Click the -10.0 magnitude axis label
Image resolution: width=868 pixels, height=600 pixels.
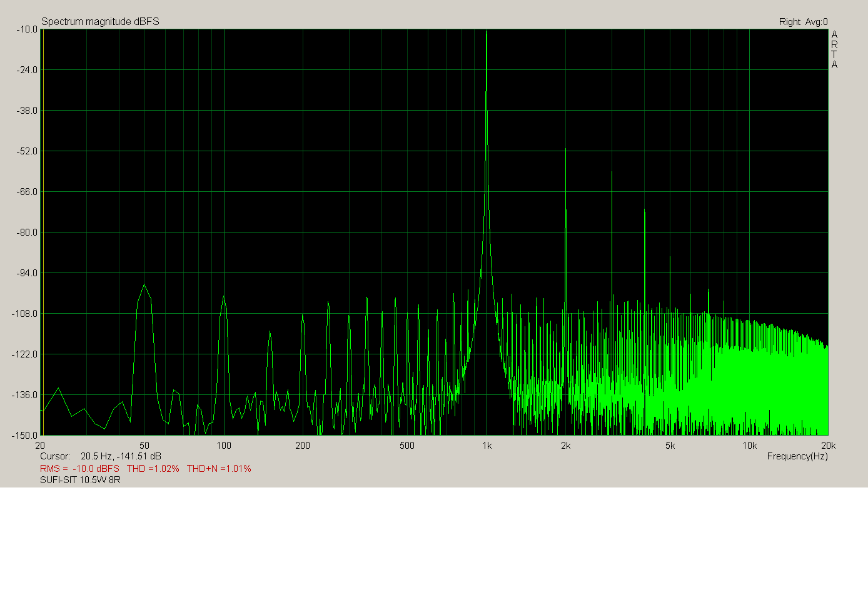(26, 29)
